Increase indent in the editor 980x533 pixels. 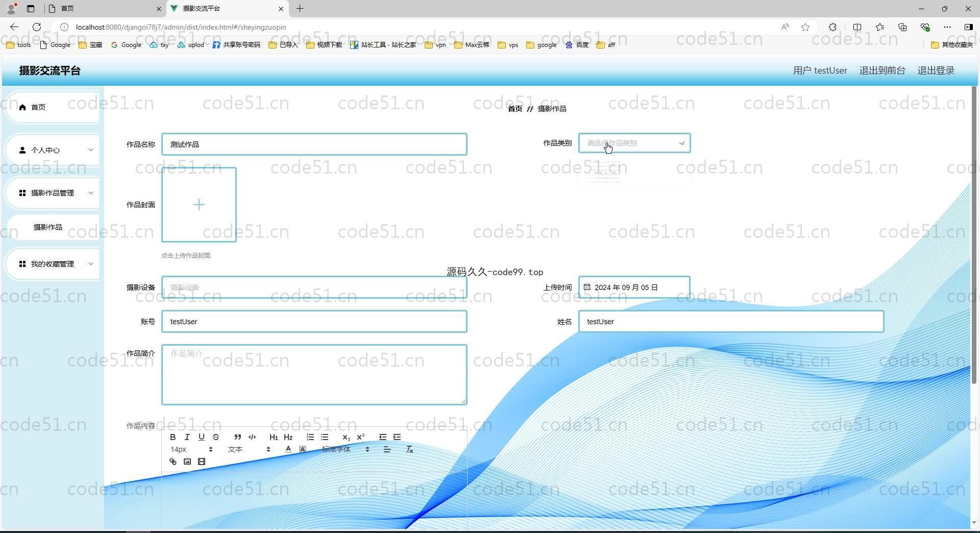[397, 437]
